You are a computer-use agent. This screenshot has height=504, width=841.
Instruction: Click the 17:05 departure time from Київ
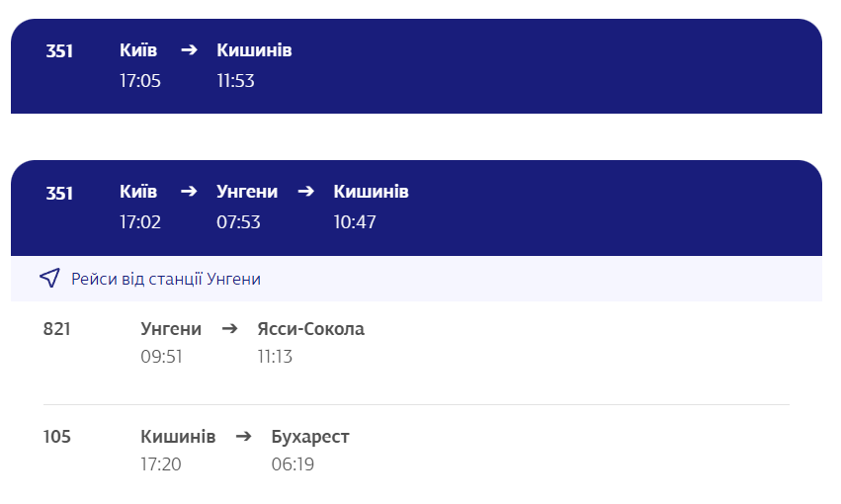140,81
